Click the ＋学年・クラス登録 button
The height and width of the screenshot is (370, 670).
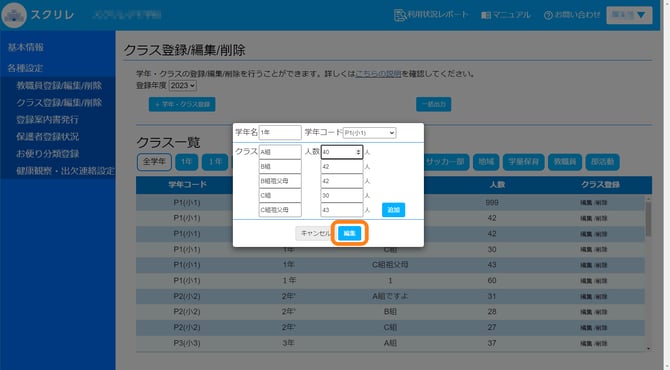(x=182, y=104)
